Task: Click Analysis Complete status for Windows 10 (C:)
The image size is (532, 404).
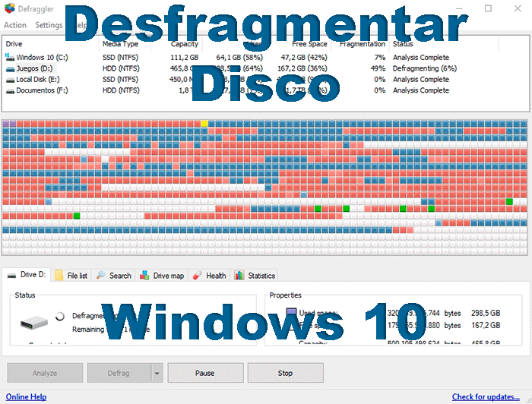Action: 421,58
